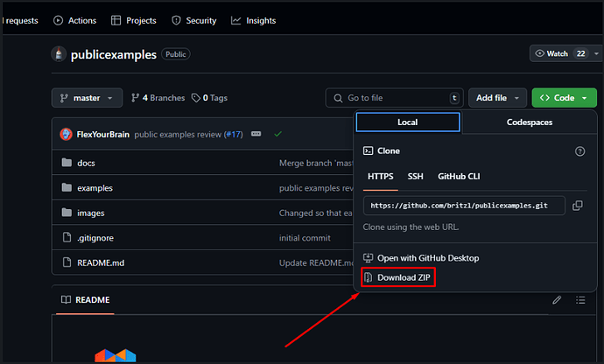This screenshot has width=604, height=364.
Task: Click the 'Changed so that' commit message
Action: coord(315,213)
